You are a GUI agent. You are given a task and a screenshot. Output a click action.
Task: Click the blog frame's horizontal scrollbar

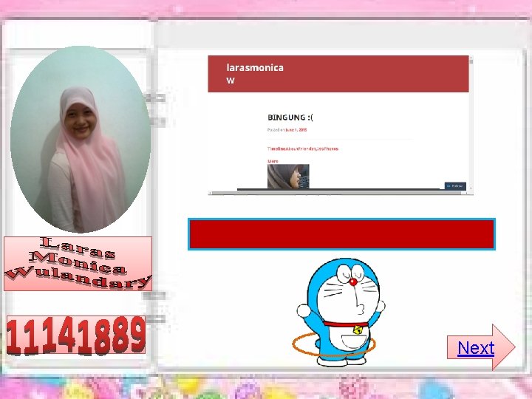click(x=338, y=193)
